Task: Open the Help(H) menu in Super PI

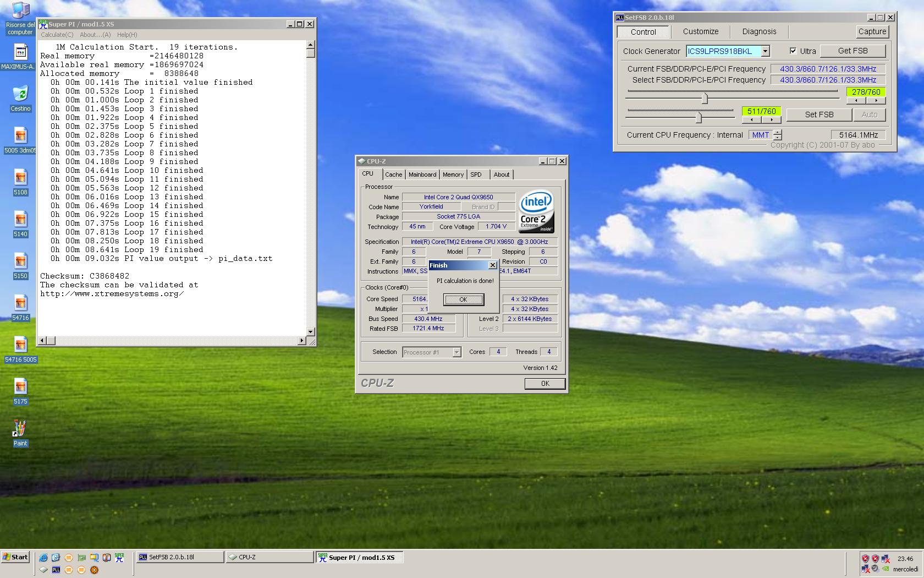Action: (x=127, y=35)
